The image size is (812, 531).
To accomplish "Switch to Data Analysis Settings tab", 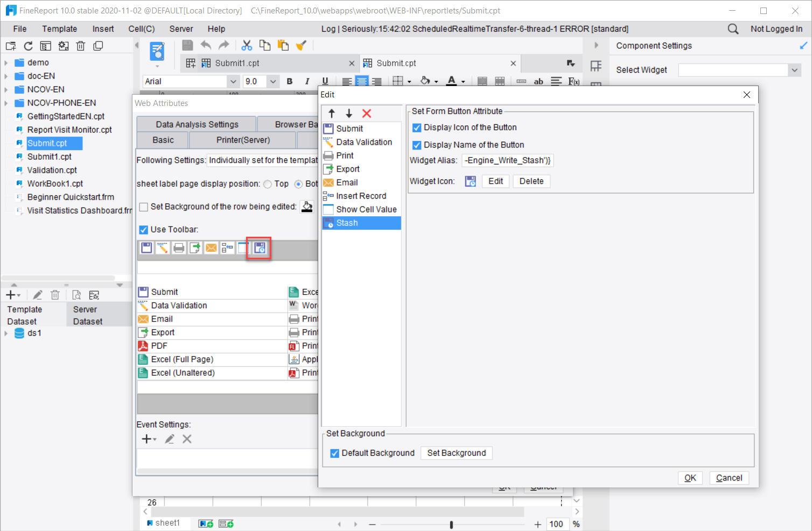I will click(197, 124).
